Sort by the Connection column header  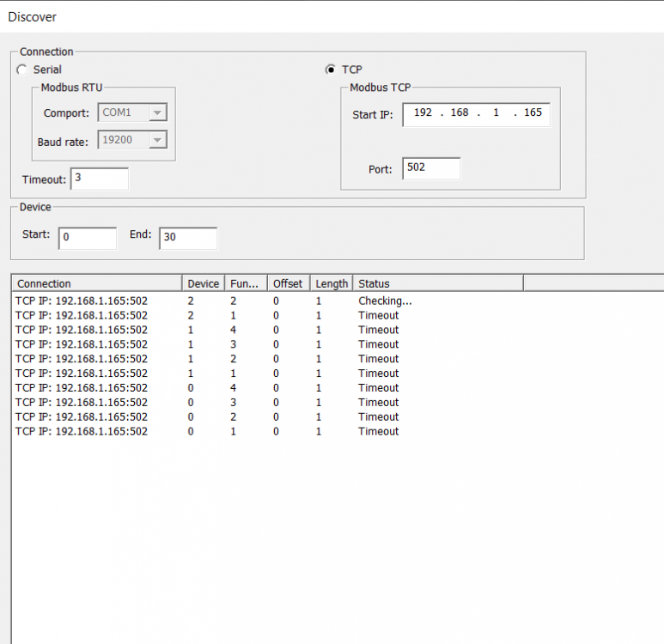coord(96,283)
